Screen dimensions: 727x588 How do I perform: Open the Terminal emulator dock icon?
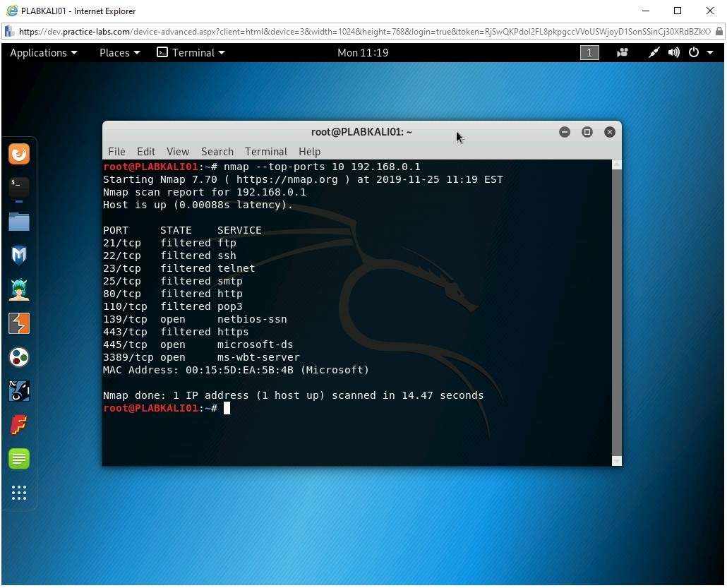pyautogui.click(x=19, y=187)
